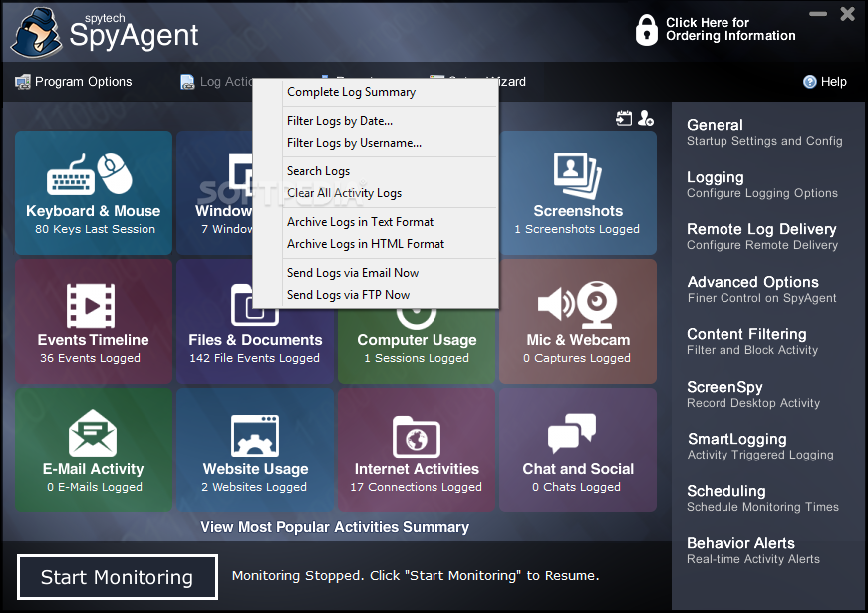The height and width of the screenshot is (613, 868).
Task: Click '80 Keys Last Session' text
Action: click(96, 229)
